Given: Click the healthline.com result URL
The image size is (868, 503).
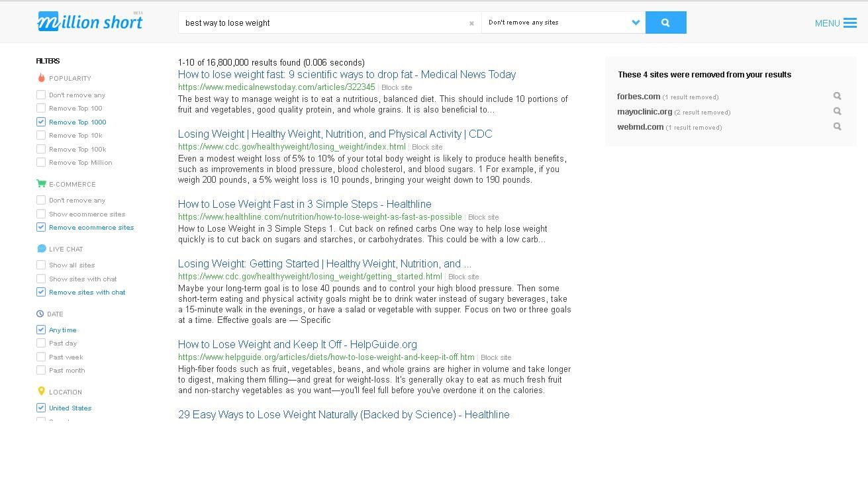Looking at the screenshot, I should pyautogui.click(x=320, y=217).
